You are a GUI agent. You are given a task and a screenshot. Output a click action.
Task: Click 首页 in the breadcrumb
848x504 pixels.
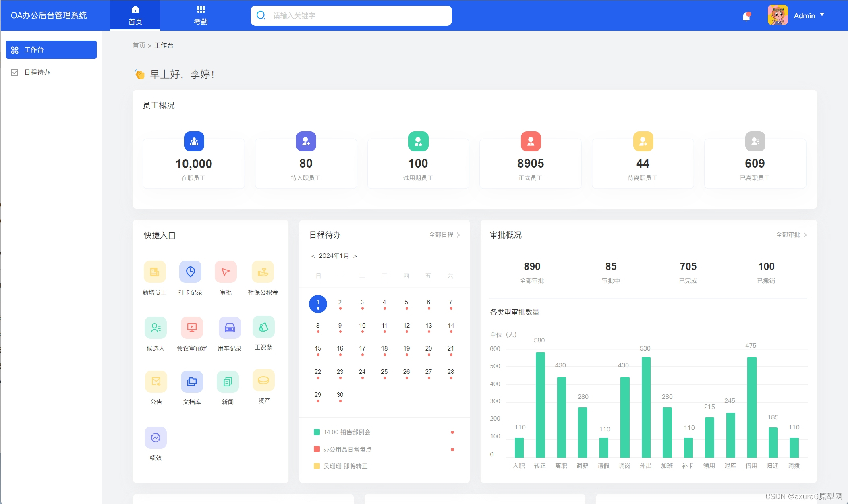[x=139, y=45]
